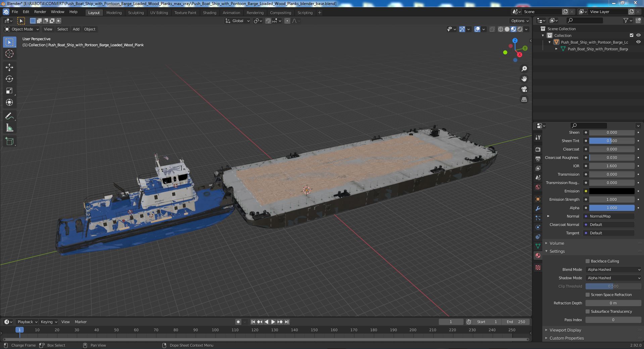Collapse the Settings panel
The height and width of the screenshot is (349, 644).
pos(557,251)
